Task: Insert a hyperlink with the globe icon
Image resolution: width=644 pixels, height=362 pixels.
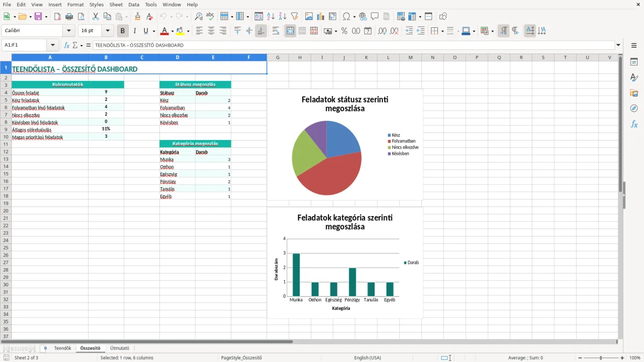Action: [363, 17]
